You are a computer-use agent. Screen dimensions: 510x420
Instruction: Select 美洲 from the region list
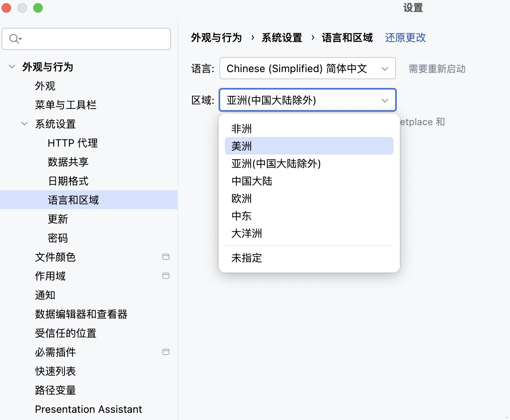[x=242, y=146]
